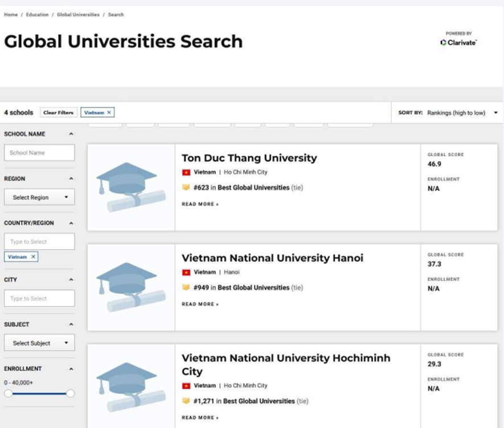Image resolution: width=504 pixels, height=428 pixels.
Task: Click the Clarivate logo
Action: [x=459, y=43]
